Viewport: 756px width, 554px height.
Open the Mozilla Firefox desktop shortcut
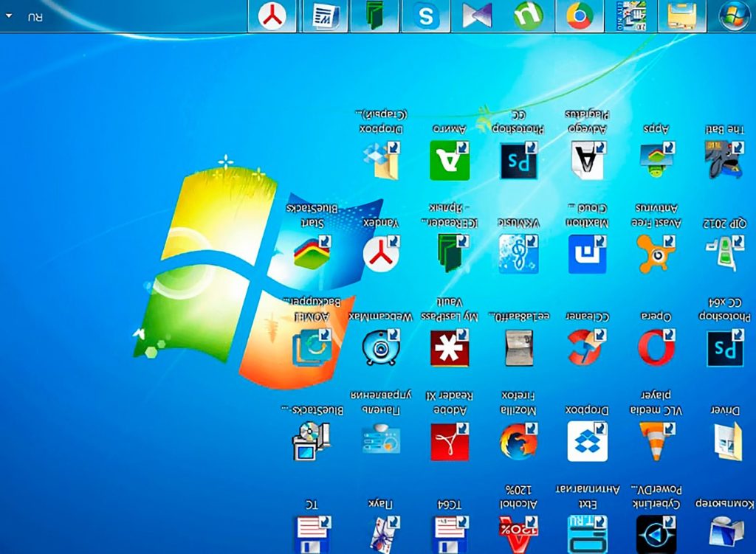pyautogui.click(x=519, y=440)
